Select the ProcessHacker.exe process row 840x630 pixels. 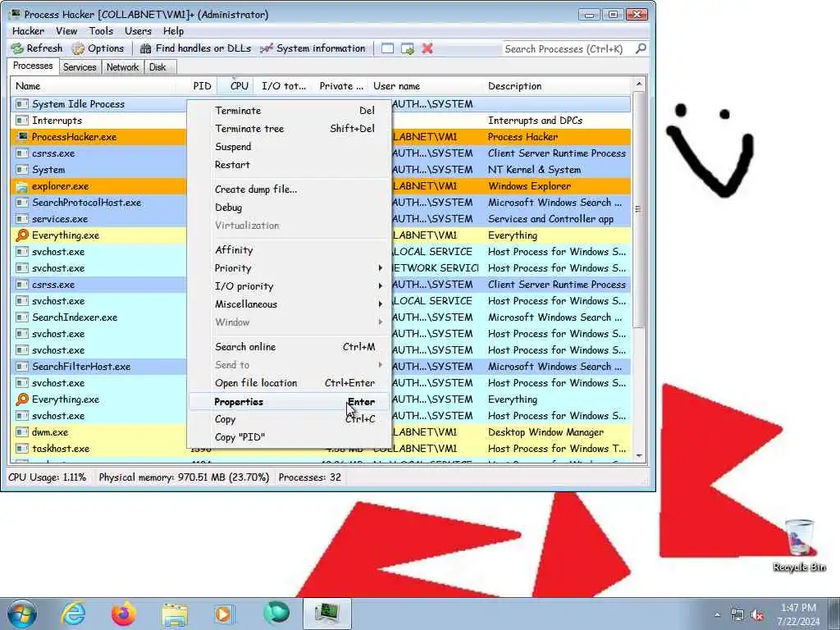[99, 137]
